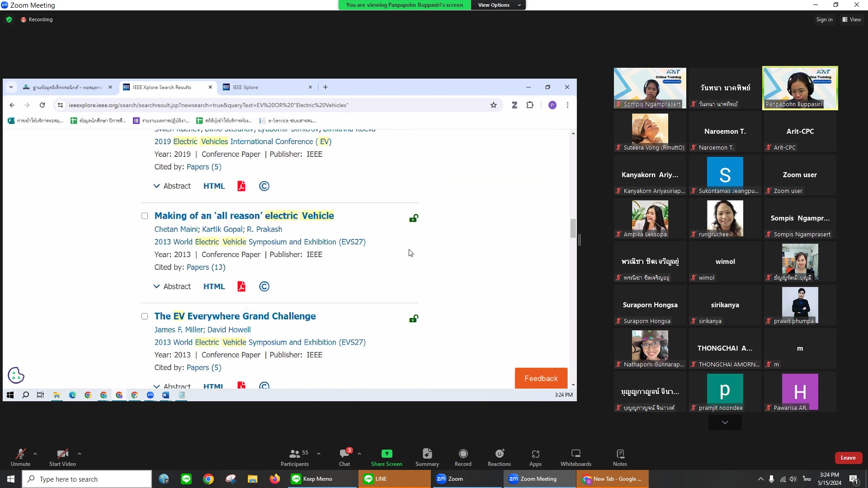
Task: Open Zoom Notes
Action: click(620, 457)
